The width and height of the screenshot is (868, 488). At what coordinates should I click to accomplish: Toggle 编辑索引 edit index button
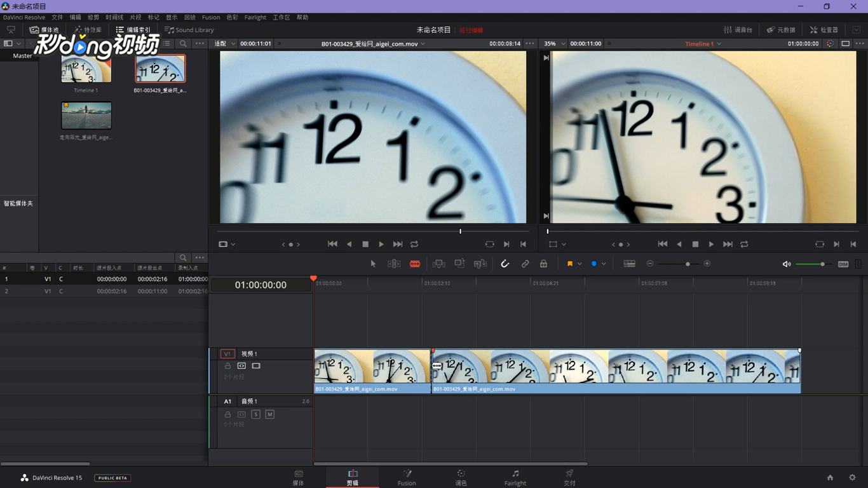click(133, 30)
